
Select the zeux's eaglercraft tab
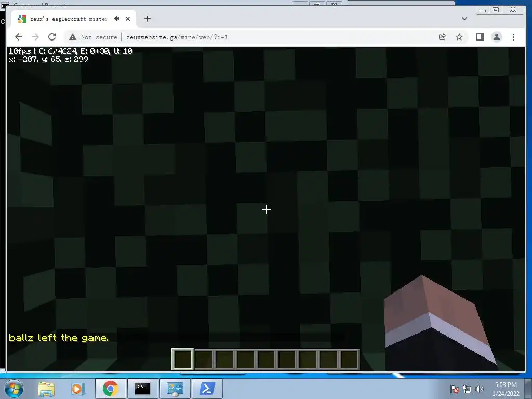click(74, 19)
